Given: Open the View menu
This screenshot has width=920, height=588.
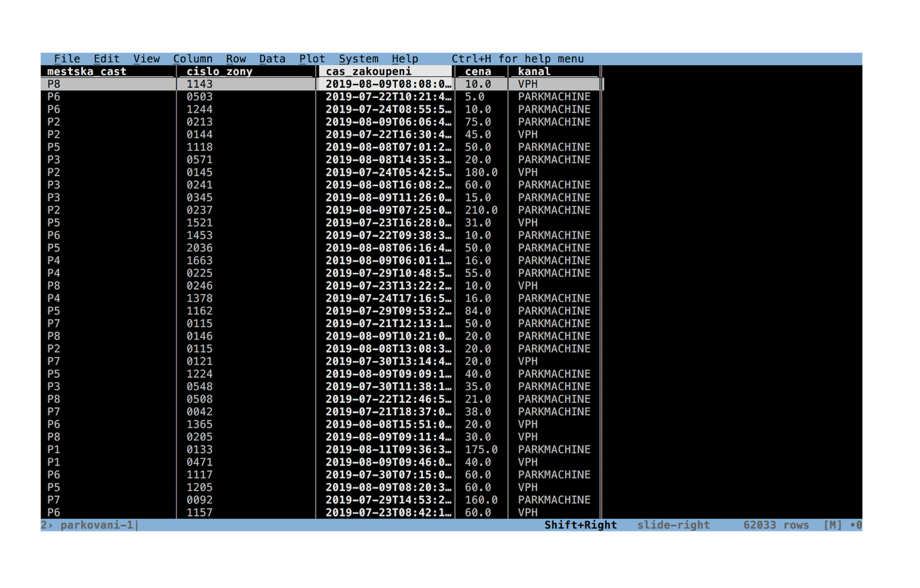Looking at the screenshot, I should (146, 59).
